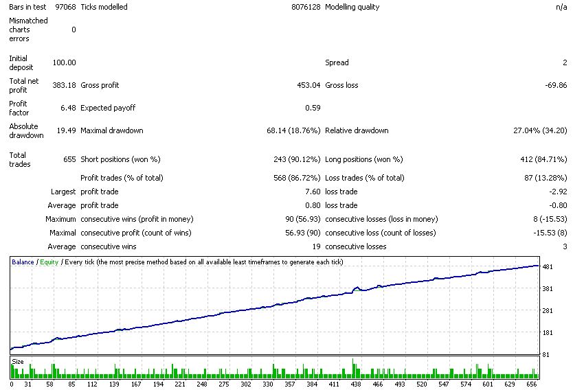
Task: Select the Ticks modelled value 8076128
Action: [306, 7]
